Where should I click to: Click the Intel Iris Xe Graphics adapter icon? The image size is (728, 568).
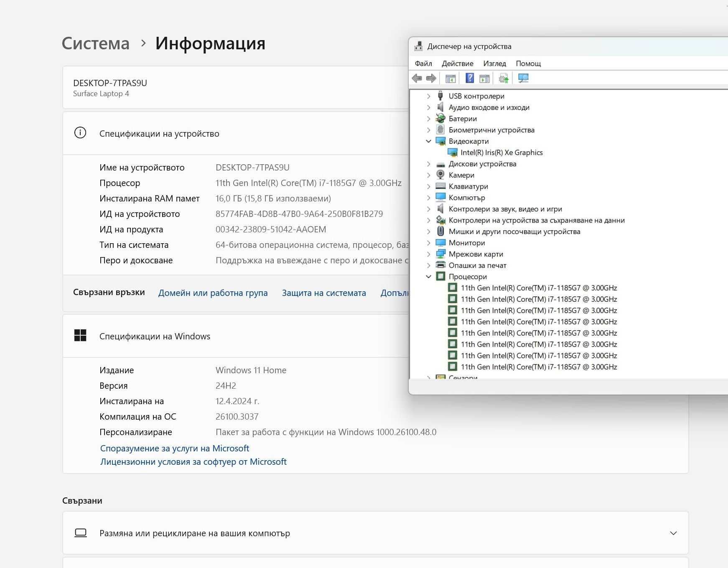tap(452, 153)
